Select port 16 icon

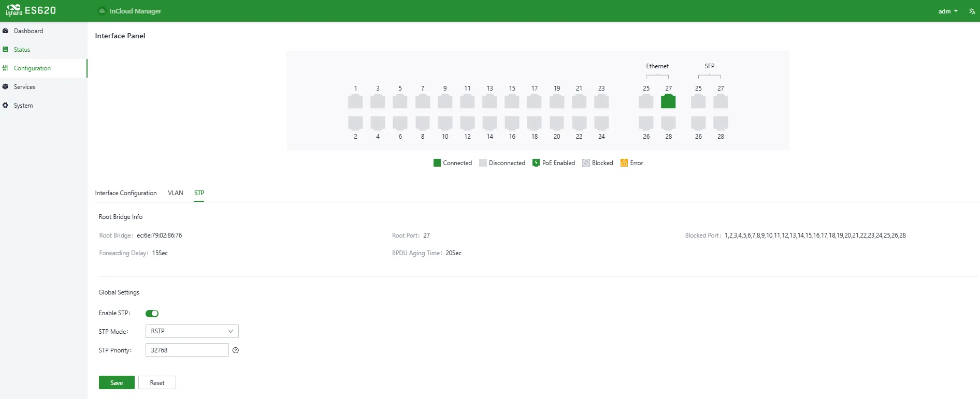tap(512, 123)
